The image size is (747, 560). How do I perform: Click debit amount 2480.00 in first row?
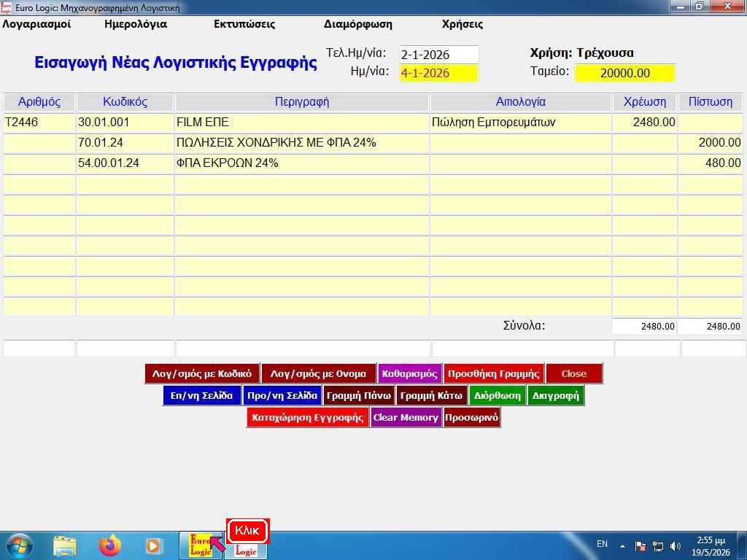tap(645, 122)
